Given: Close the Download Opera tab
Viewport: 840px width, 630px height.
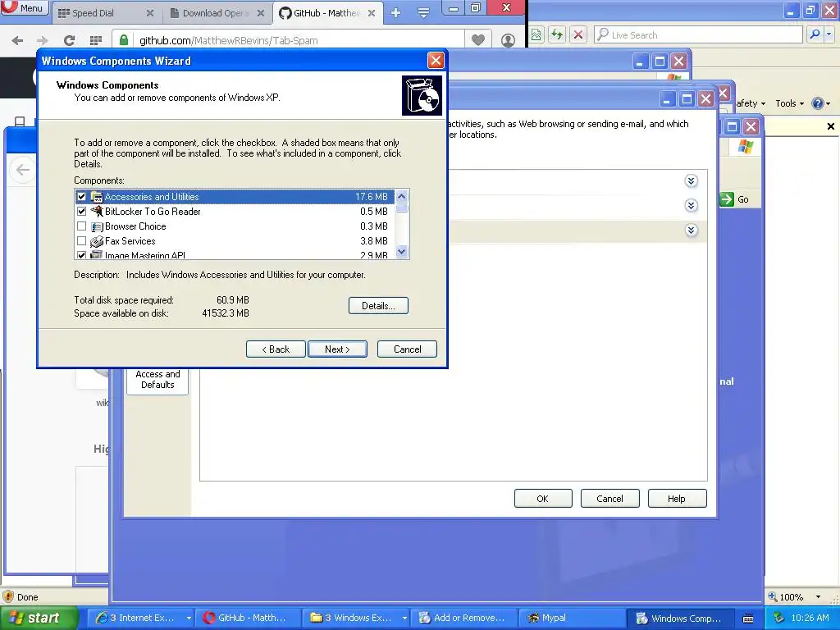Looking at the screenshot, I should click(x=260, y=13).
